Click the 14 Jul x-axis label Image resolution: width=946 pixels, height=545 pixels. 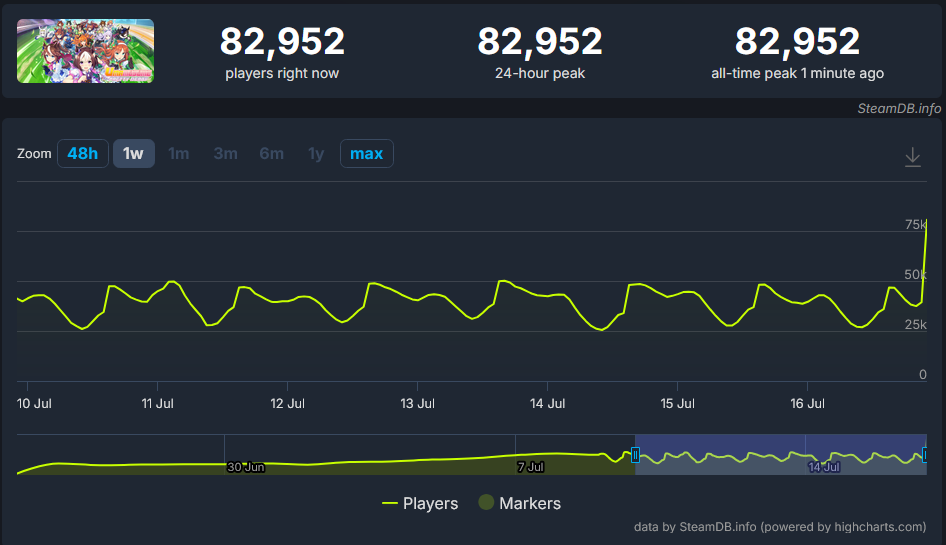tap(547, 403)
